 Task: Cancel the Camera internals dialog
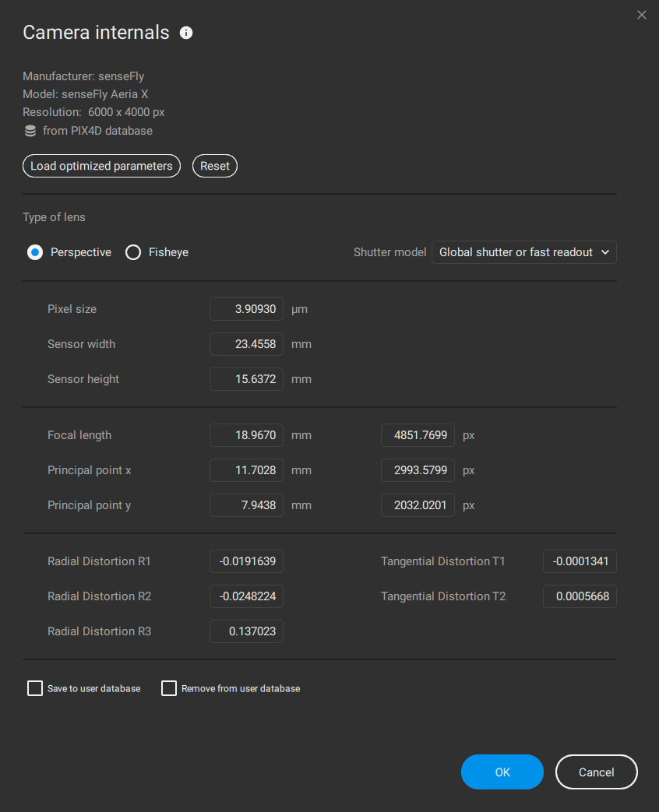coord(596,772)
